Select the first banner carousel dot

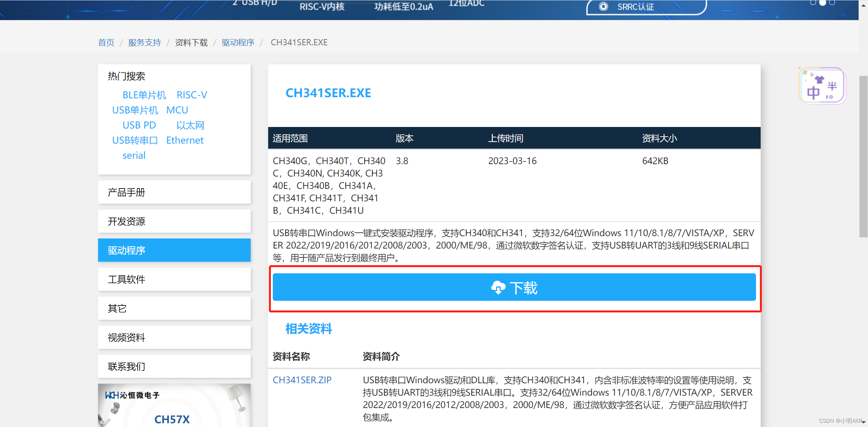813,2
